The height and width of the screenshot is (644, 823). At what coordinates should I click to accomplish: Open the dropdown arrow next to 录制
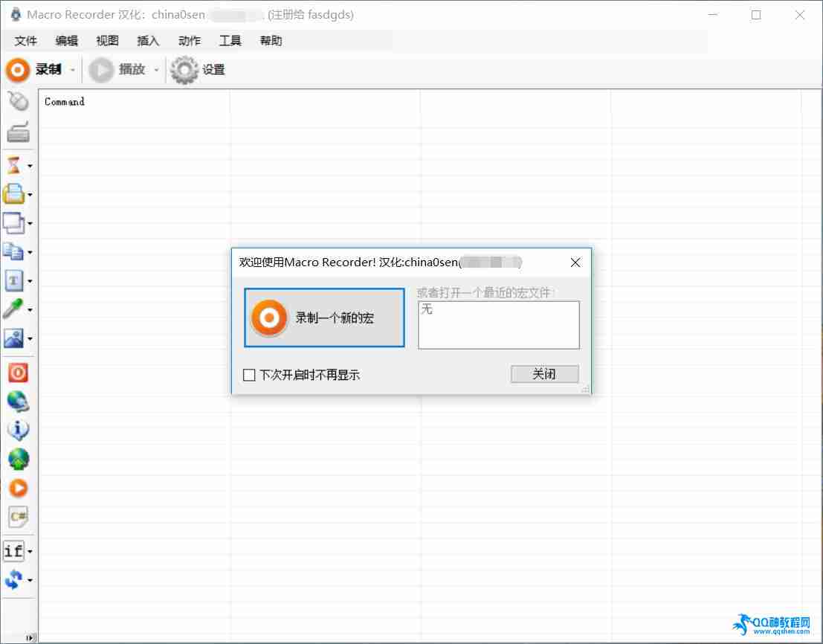pyautogui.click(x=72, y=70)
